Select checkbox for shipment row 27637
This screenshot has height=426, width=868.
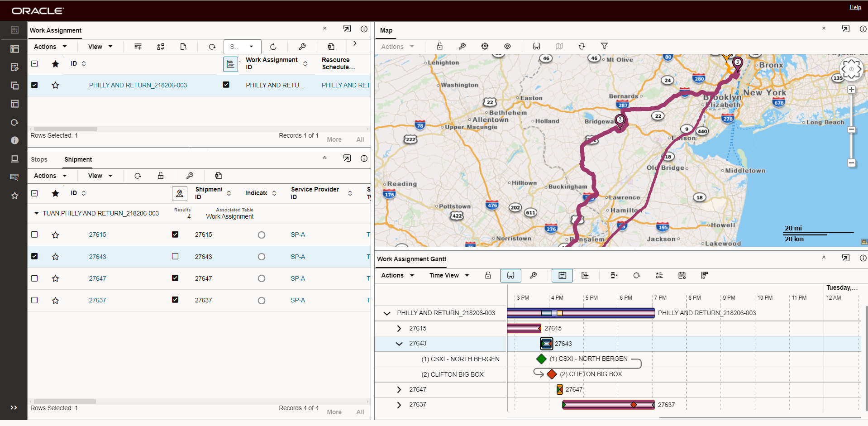coord(34,300)
